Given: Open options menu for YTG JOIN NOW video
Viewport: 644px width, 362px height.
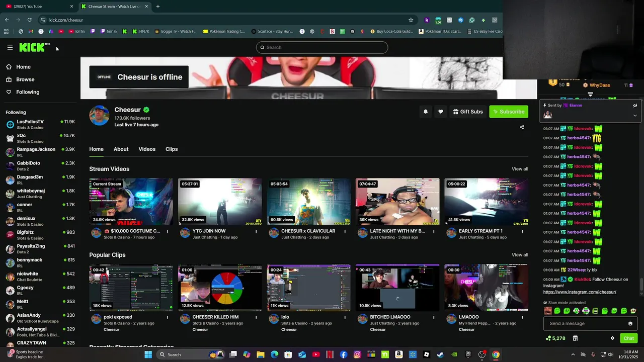Looking at the screenshot, I should pyautogui.click(x=256, y=232).
